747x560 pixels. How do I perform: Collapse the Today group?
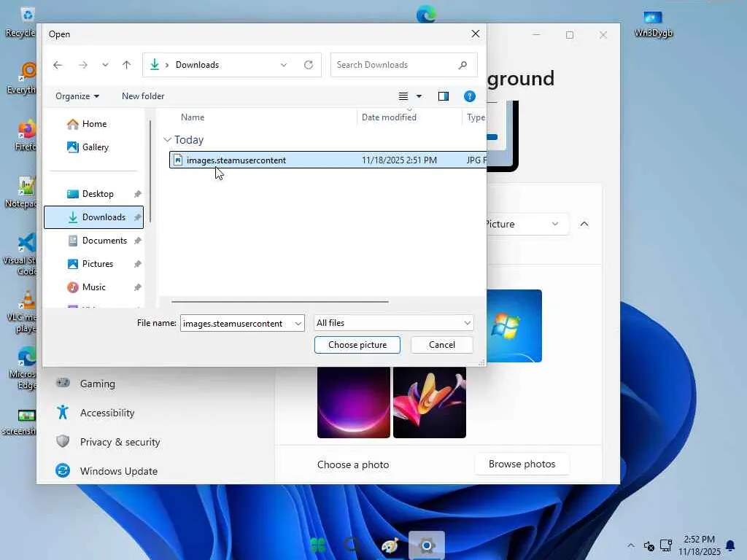pos(167,139)
